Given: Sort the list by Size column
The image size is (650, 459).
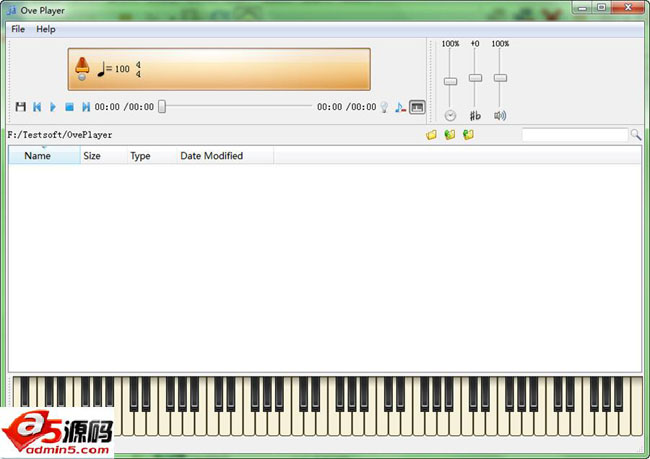Looking at the screenshot, I should tap(104, 156).
